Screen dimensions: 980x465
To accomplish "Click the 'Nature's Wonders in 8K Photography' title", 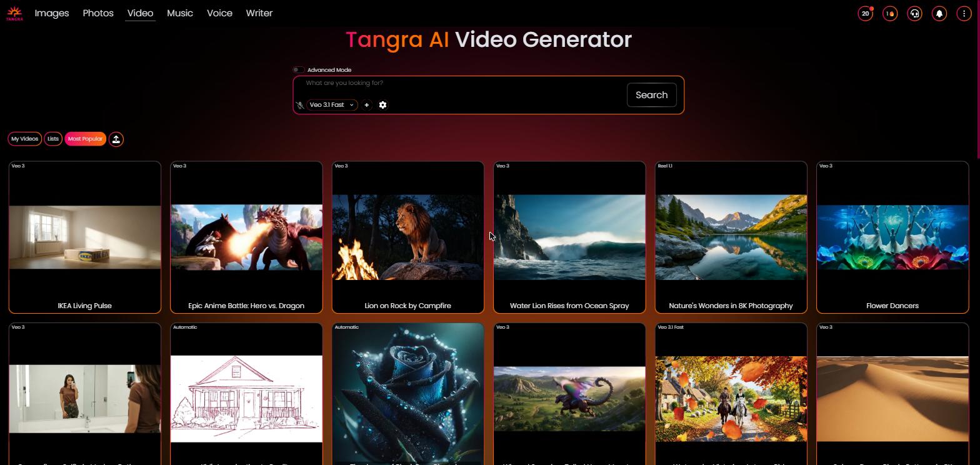I will click(731, 306).
